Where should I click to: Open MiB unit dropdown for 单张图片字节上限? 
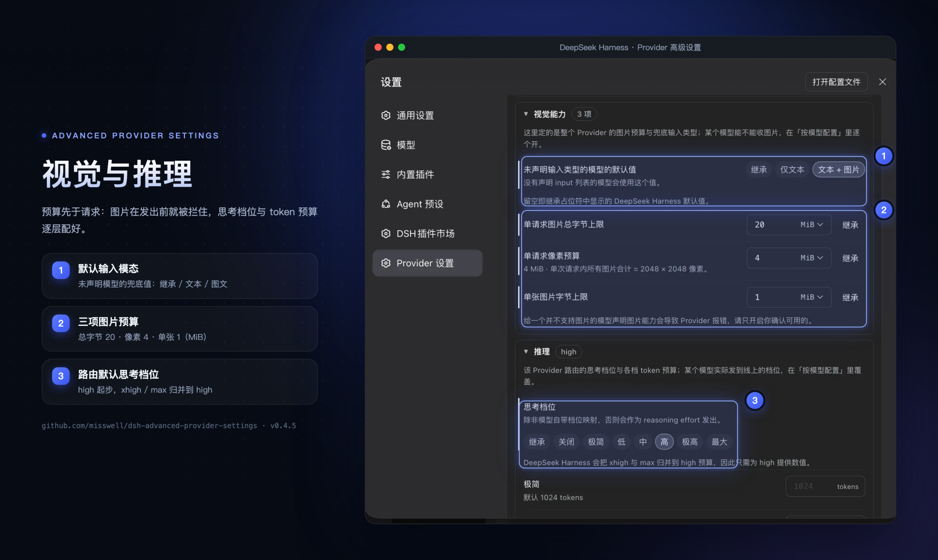812,297
